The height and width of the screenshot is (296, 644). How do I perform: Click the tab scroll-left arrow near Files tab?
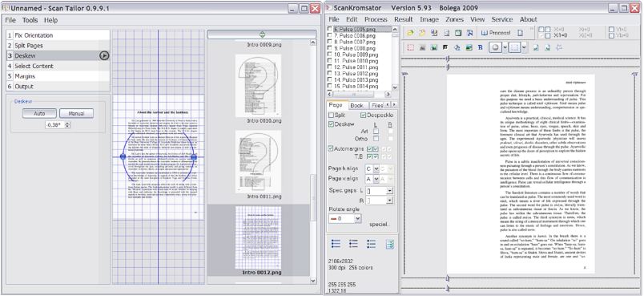click(387, 105)
